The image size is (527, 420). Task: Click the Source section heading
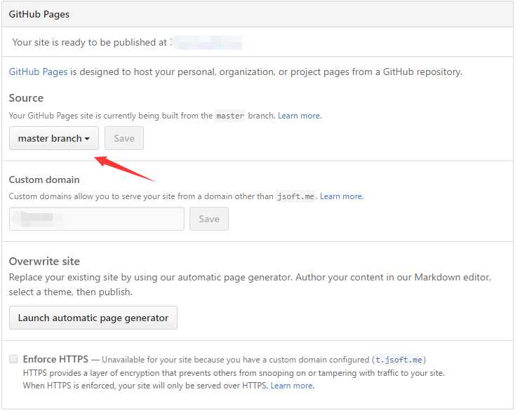[x=26, y=97]
